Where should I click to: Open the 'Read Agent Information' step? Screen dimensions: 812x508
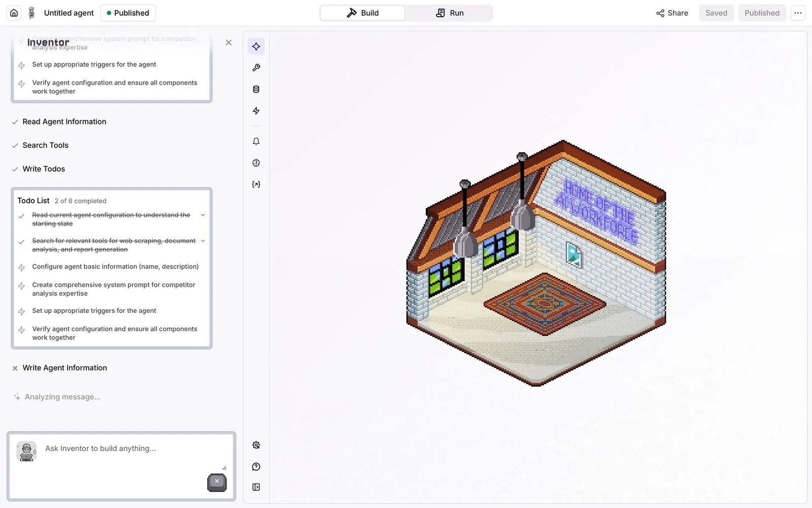coord(64,122)
